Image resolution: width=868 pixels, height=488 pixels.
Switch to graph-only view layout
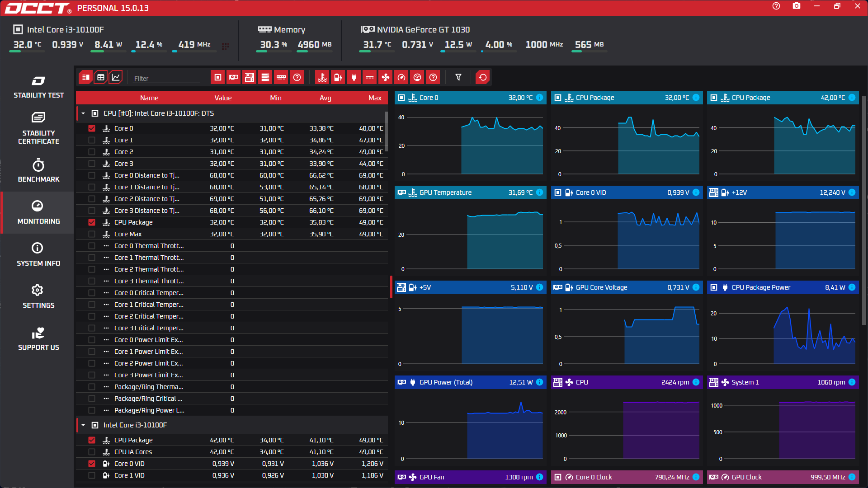click(116, 77)
